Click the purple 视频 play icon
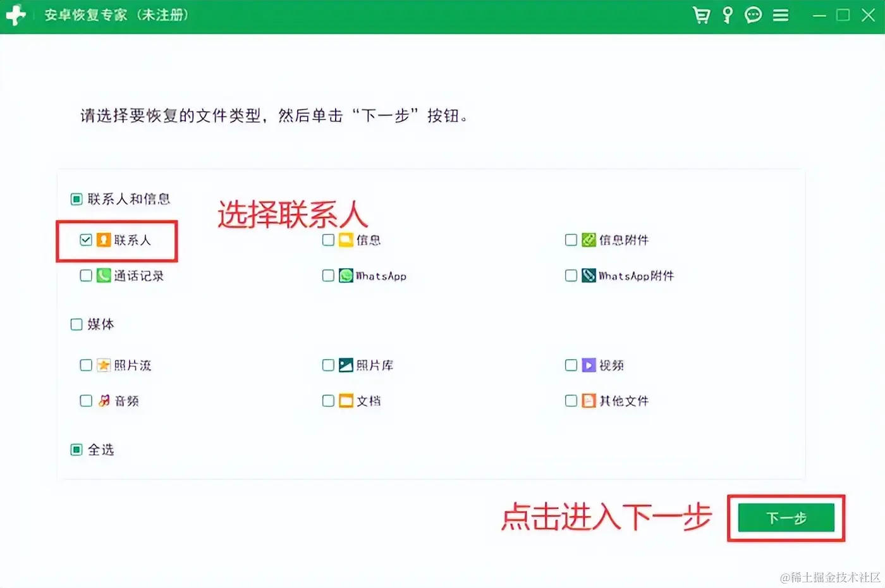The image size is (885, 588). pos(589,365)
